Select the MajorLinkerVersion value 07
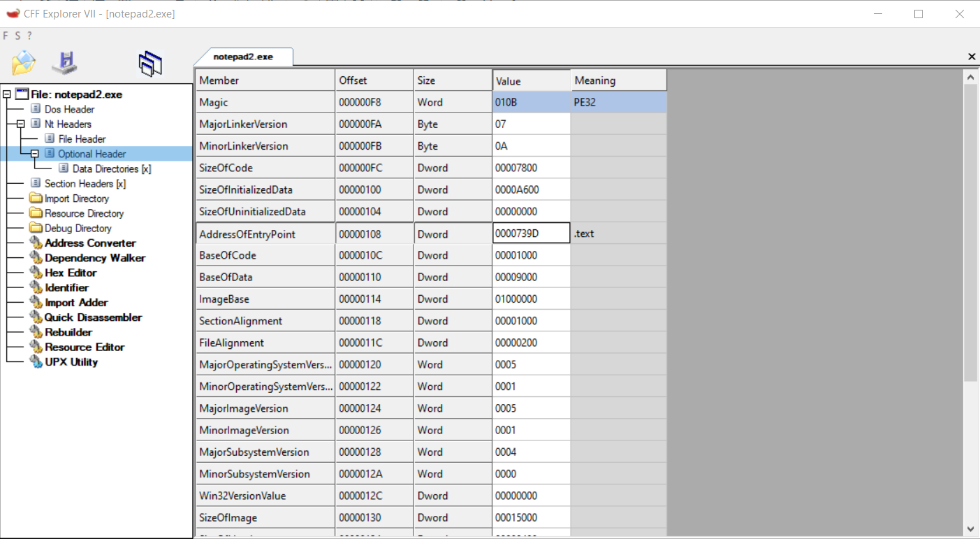980x539 pixels. [532, 124]
